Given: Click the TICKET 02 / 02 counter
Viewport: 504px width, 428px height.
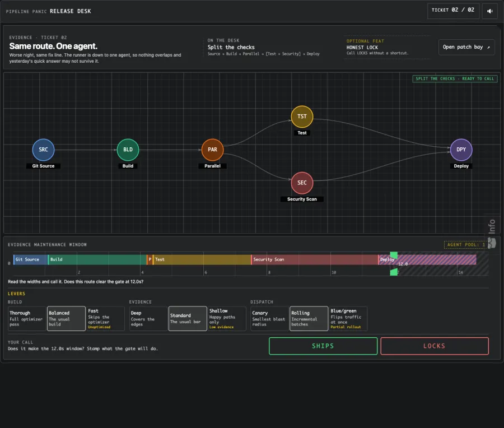Looking at the screenshot, I should pyautogui.click(x=453, y=10).
